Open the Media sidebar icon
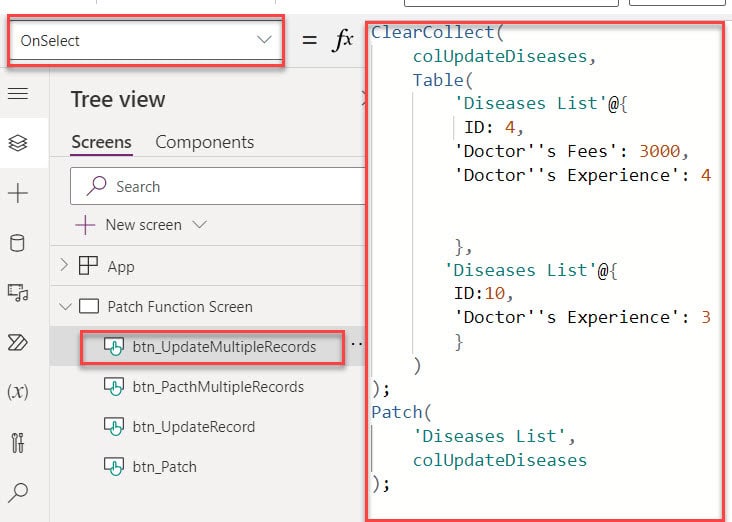732x522 pixels. click(x=18, y=292)
